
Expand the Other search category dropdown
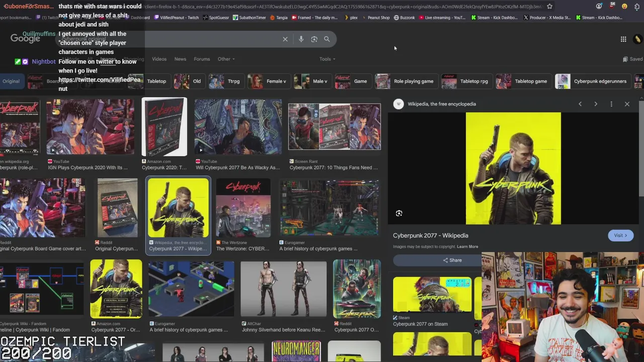click(x=226, y=59)
